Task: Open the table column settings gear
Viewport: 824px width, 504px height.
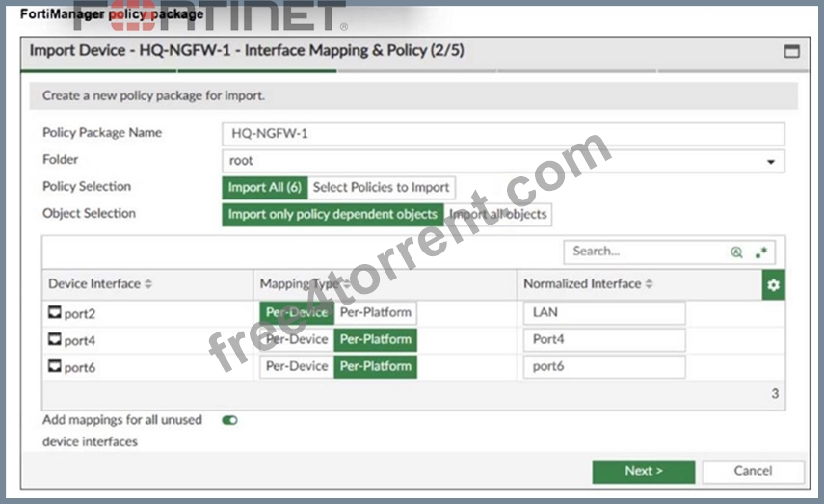Action: 773,285
